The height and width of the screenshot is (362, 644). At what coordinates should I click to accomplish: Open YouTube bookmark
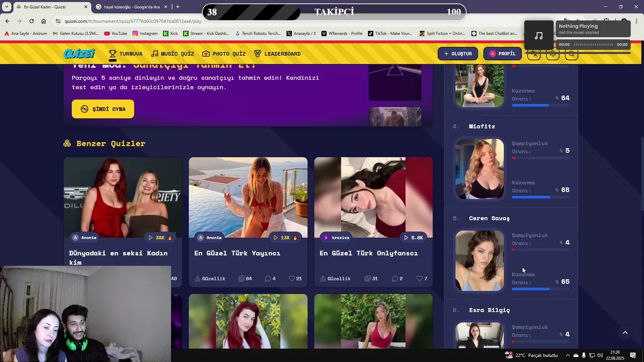point(115,34)
